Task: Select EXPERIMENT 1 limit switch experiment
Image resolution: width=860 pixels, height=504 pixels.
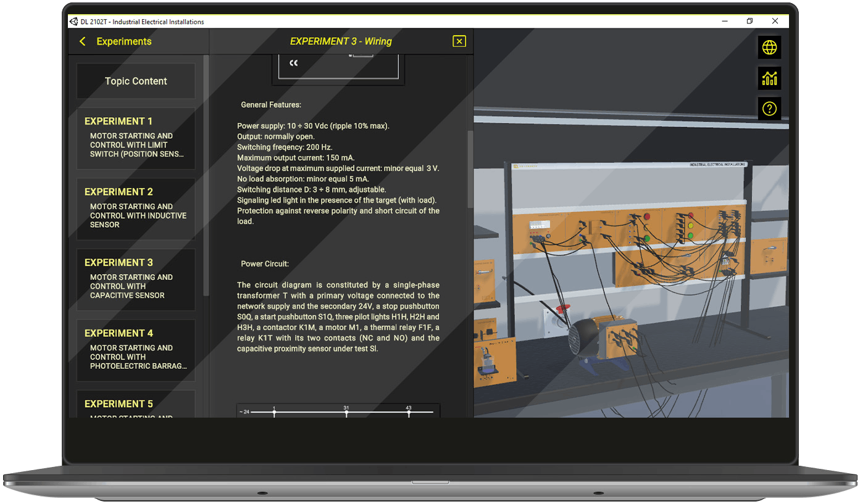Action: pyautogui.click(x=135, y=138)
